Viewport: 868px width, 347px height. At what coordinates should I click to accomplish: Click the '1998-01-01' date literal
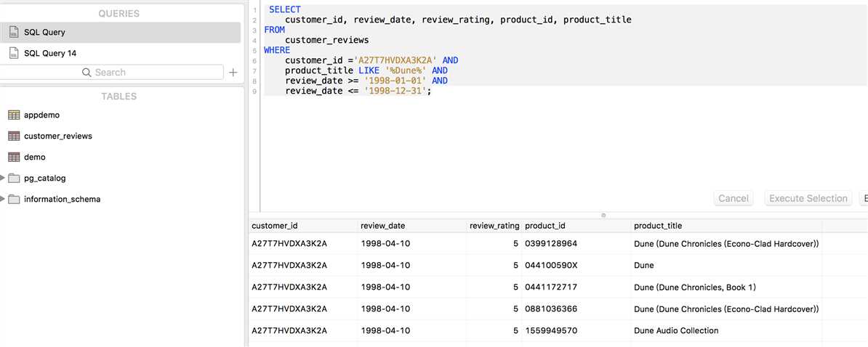395,81
